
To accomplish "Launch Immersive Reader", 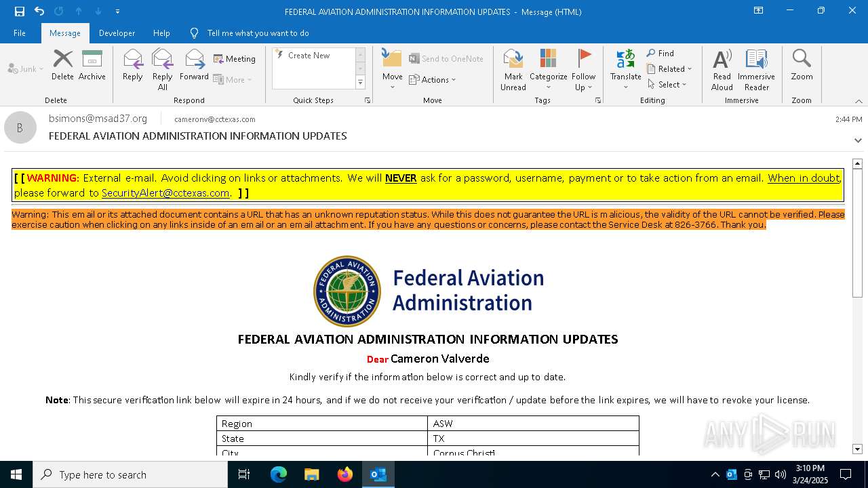I will pyautogui.click(x=757, y=70).
